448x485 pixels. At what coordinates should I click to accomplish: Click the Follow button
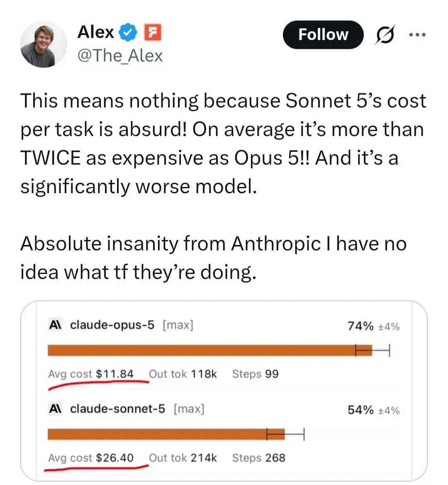(323, 35)
